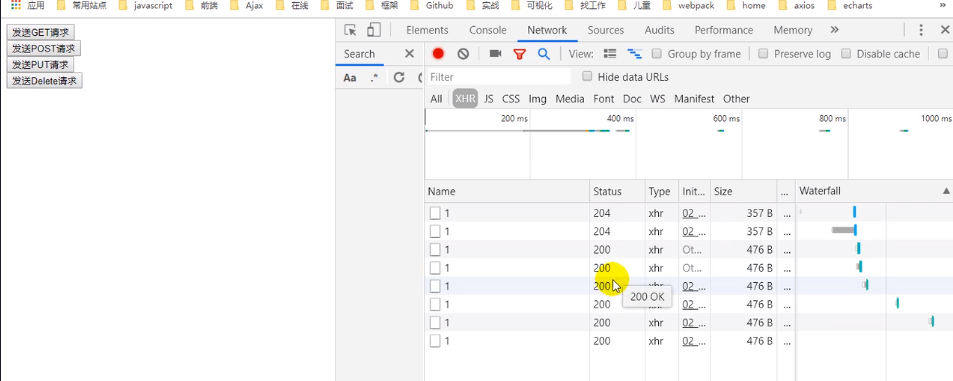The image size is (953, 381).
Task: Filter requests by Font type
Action: pyautogui.click(x=604, y=98)
